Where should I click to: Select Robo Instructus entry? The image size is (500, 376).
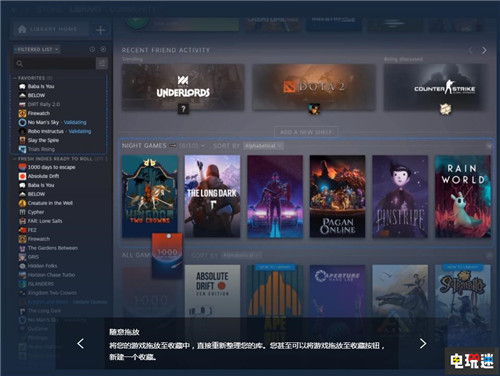pos(46,131)
